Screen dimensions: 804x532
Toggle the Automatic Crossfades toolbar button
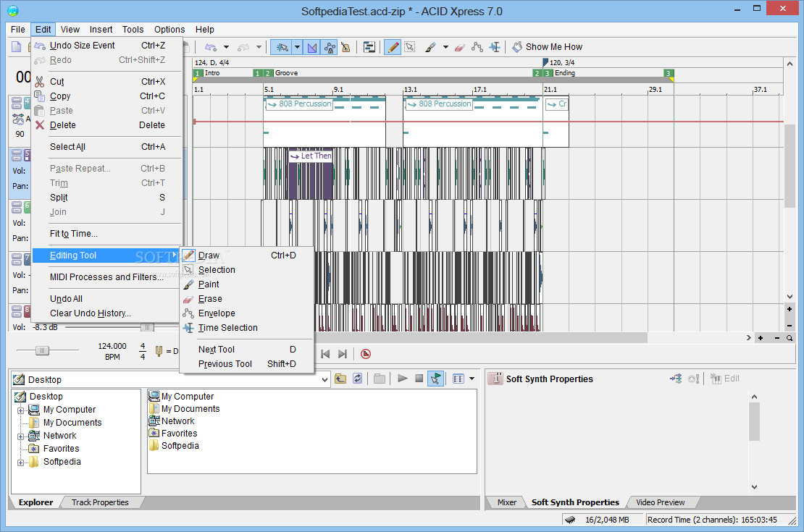coord(312,48)
